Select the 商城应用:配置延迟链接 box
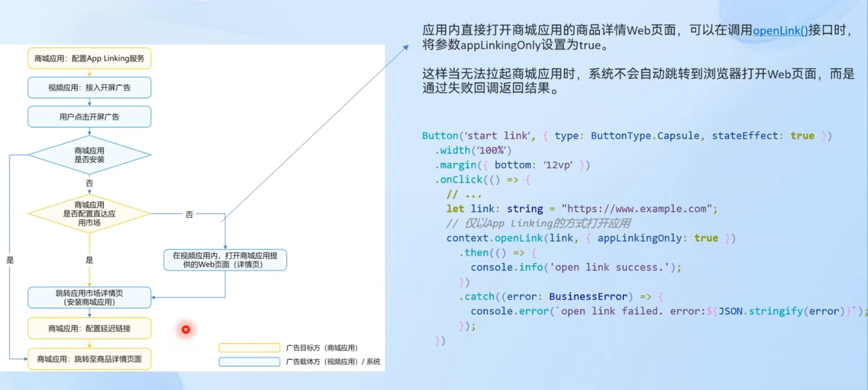 [x=89, y=328]
